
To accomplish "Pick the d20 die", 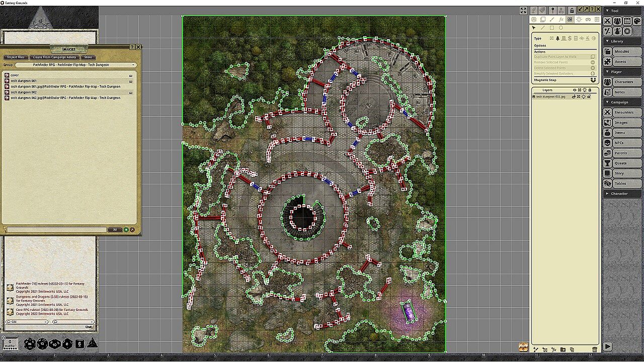I will pos(30,344).
